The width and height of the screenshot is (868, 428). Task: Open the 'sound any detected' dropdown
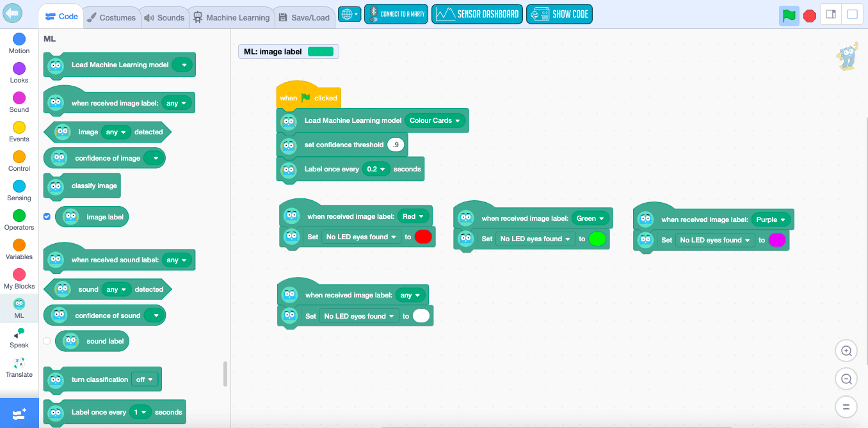[117, 290]
